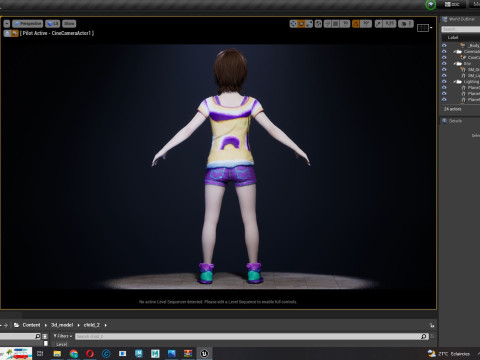The height and width of the screenshot is (360, 480).
Task: Collapse the Lighting folder in World Outliner
Action: pyautogui.click(x=455, y=82)
